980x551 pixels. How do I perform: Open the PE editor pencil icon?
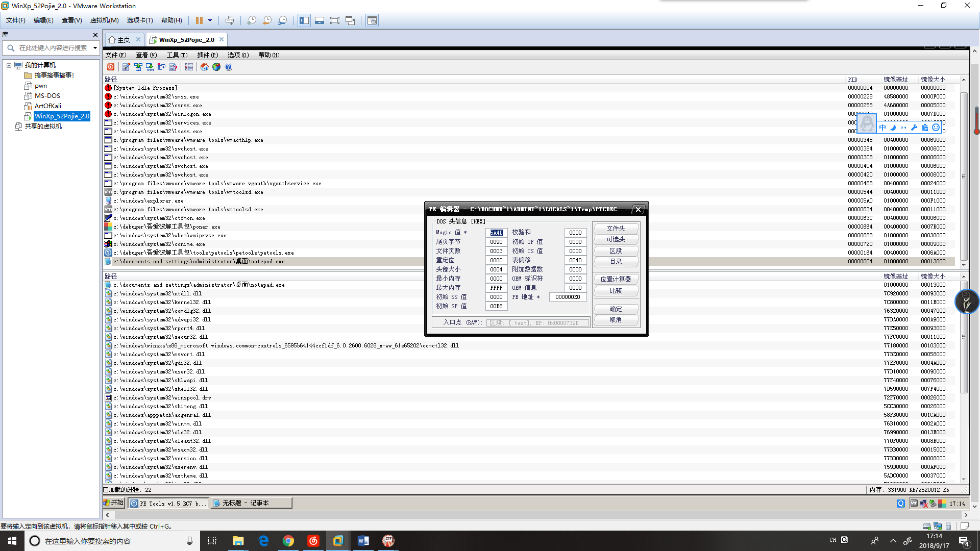126,67
